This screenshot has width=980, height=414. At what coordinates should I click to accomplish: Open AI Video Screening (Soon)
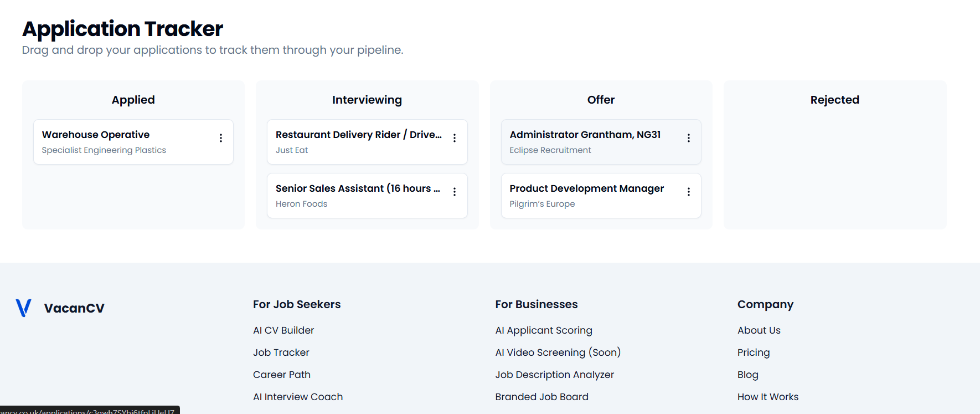558,352
